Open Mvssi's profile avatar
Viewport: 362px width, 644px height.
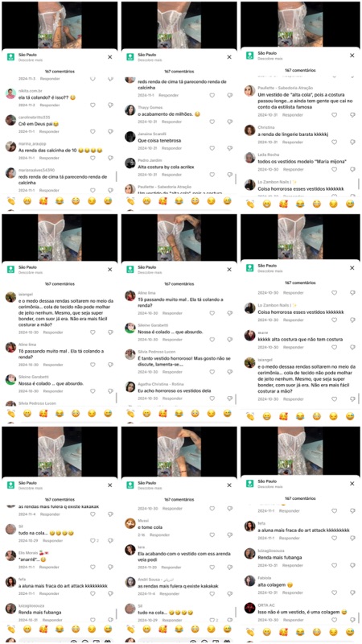click(130, 522)
